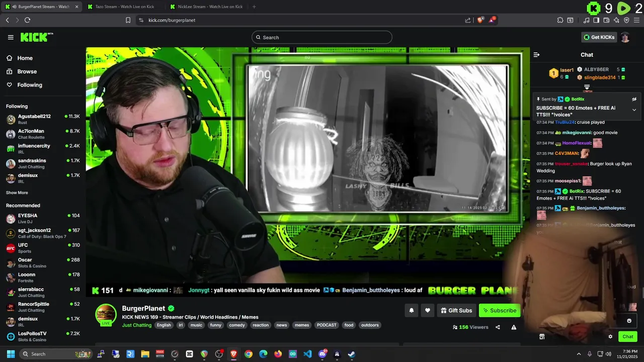Screen dimensions: 644x362
Task: Report the stream with warning icon
Action: point(514,327)
